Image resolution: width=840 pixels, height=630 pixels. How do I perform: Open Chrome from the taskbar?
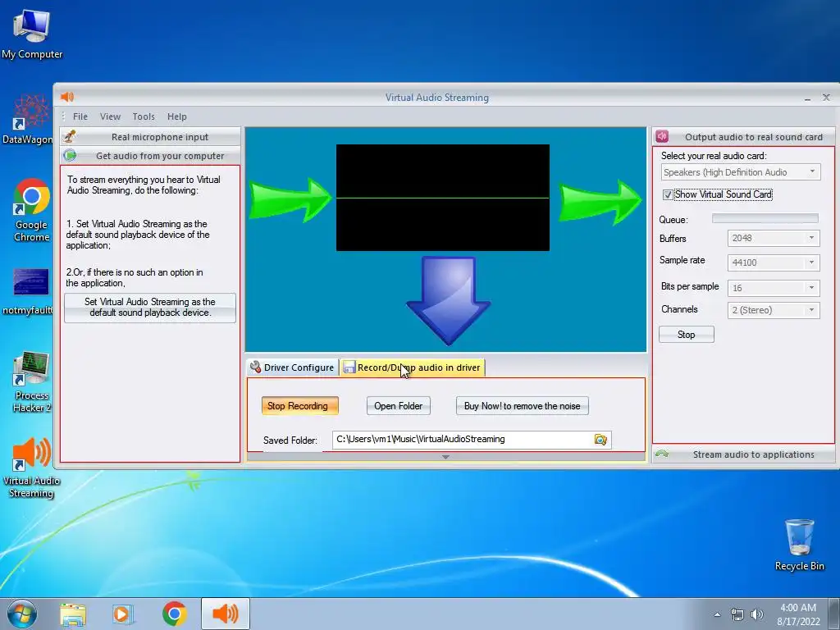[x=175, y=614]
